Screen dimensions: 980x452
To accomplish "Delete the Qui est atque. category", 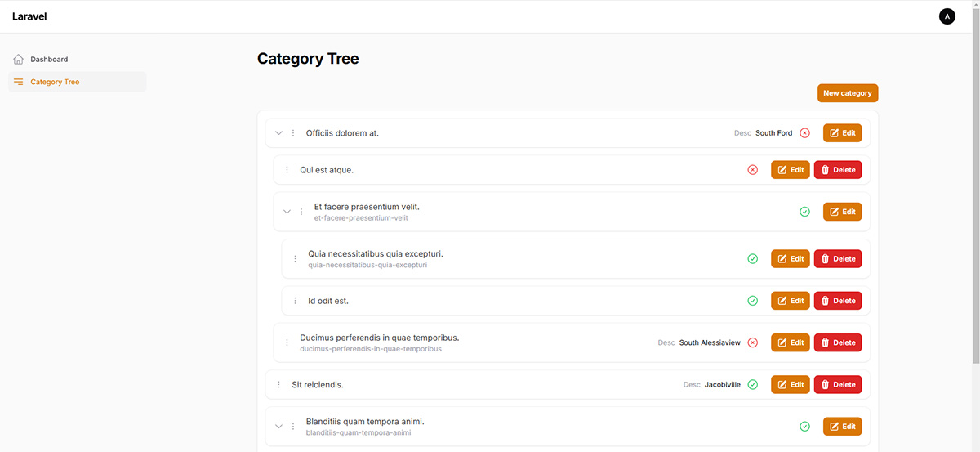I will coord(838,170).
